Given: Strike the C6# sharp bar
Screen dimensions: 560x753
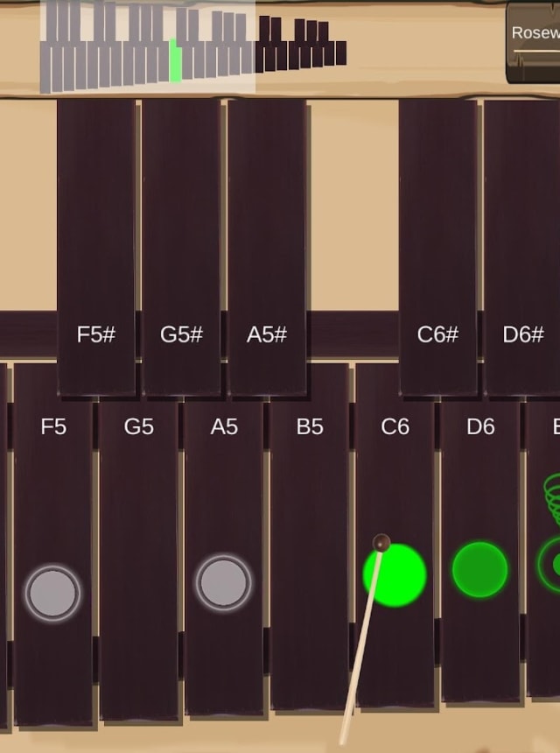Looking at the screenshot, I should (437, 248).
